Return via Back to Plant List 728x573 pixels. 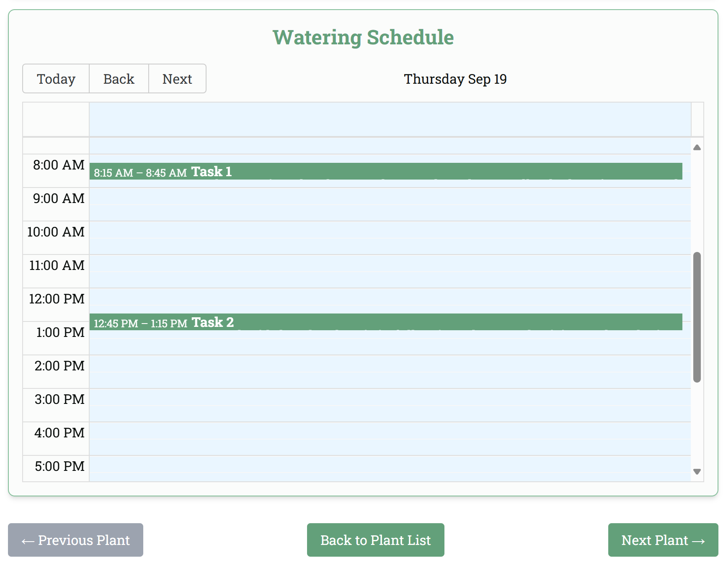coord(375,540)
